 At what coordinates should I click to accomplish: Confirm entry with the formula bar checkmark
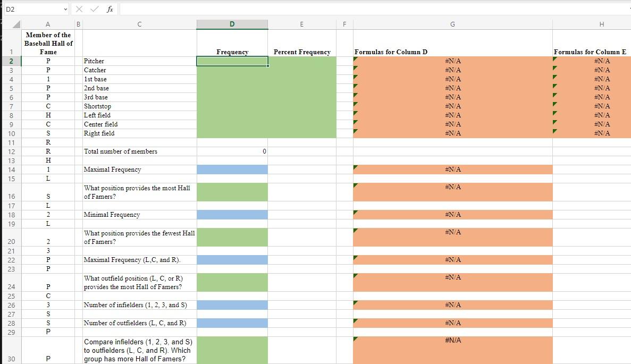click(93, 9)
